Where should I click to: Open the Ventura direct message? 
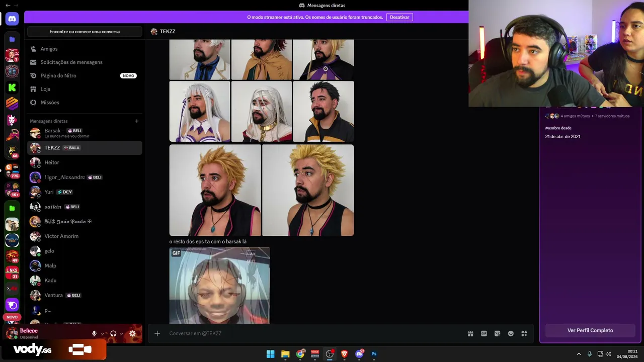[x=85, y=295]
